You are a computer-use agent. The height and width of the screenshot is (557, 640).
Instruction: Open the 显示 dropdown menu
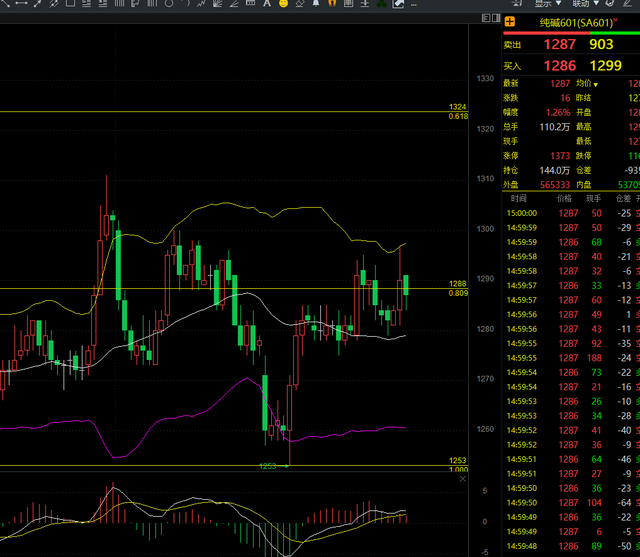pos(548,3)
